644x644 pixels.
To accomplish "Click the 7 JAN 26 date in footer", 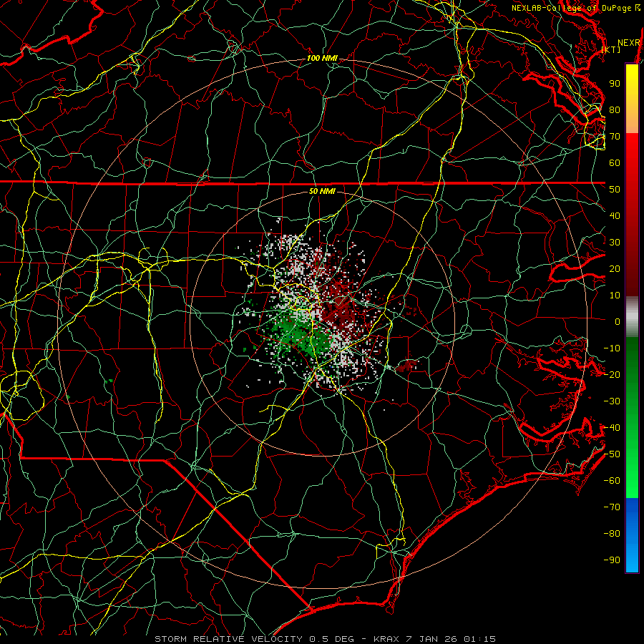I will 431,639.
